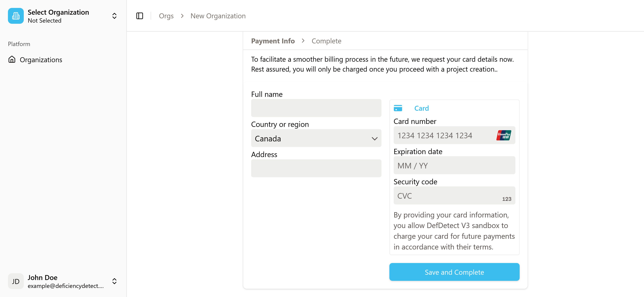Click the Organizations home icon
644x297 pixels.
pyautogui.click(x=12, y=59)
